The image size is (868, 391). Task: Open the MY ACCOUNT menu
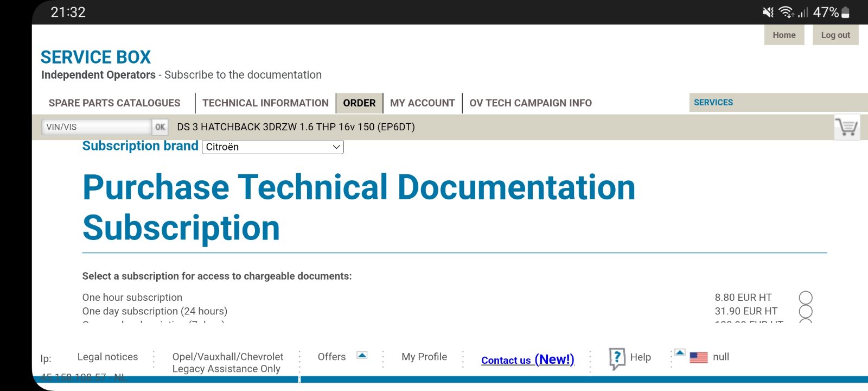click(x=423, y=103)
